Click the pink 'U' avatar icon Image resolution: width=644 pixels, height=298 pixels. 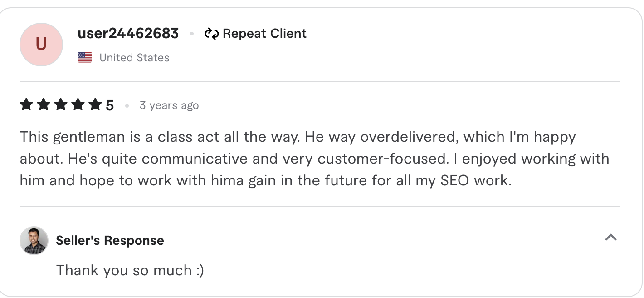(x=41, y=44)
